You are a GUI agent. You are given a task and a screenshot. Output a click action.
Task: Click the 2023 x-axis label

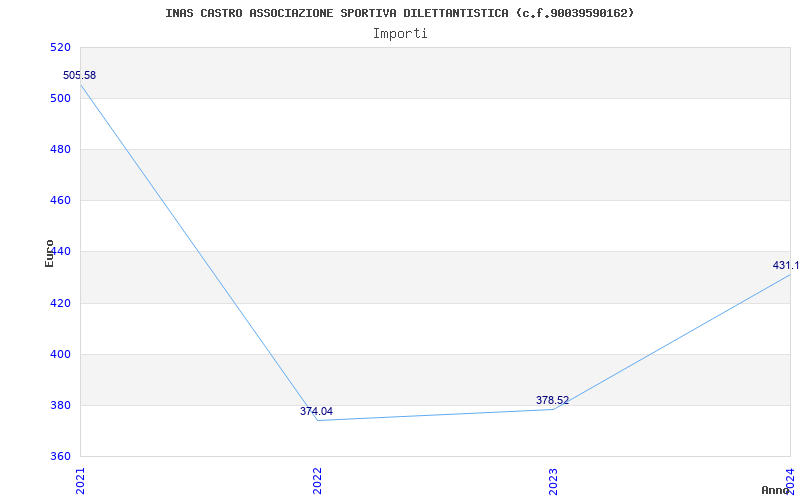tap(554, 481)
